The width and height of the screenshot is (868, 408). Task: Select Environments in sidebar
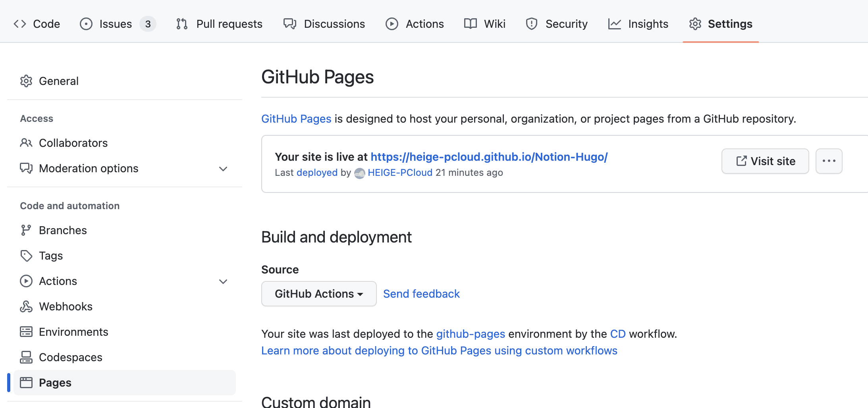125,332
